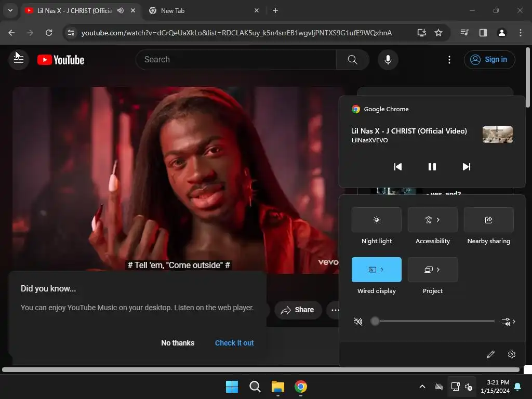Unmute volume using speaker icon
This screenshot has height=399, width=532.
click(357, 321)
